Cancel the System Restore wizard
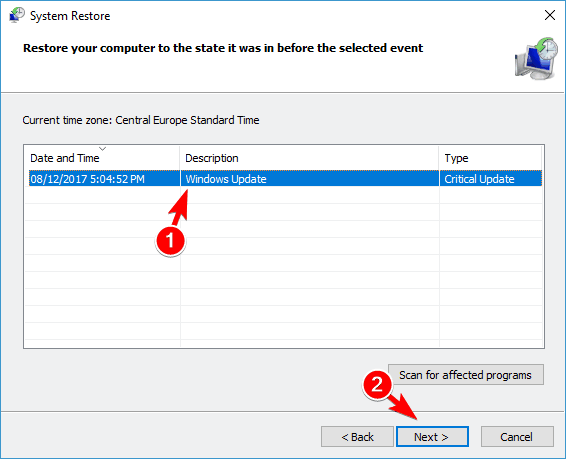Viewport: 566px width, 459px height. click(x=517, y=437)
